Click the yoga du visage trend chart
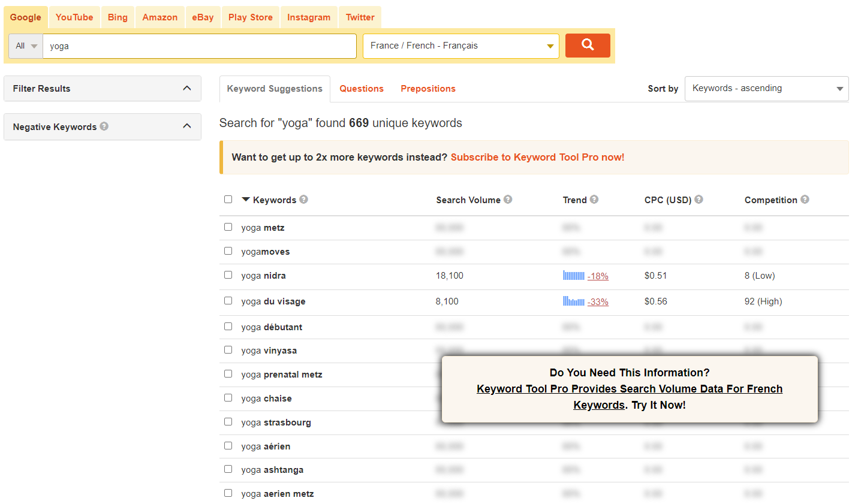 574,301
